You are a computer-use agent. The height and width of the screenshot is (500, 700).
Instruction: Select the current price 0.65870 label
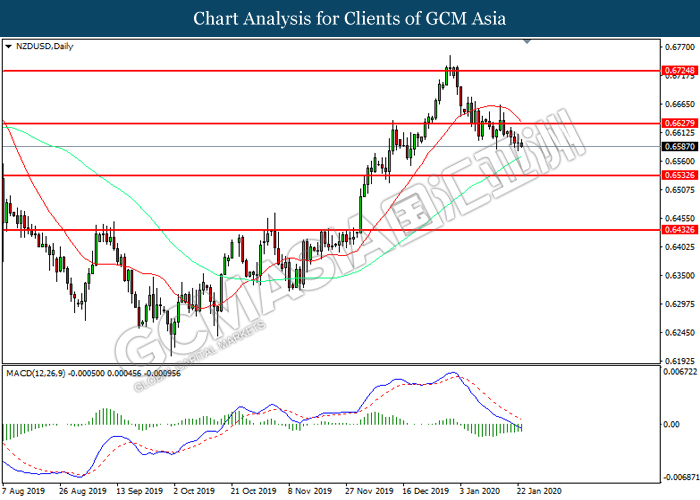[x=679, y=146]
